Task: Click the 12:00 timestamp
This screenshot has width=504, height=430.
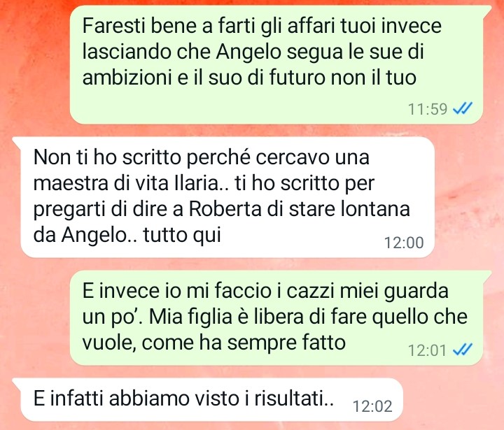Action: coord(404,243)
